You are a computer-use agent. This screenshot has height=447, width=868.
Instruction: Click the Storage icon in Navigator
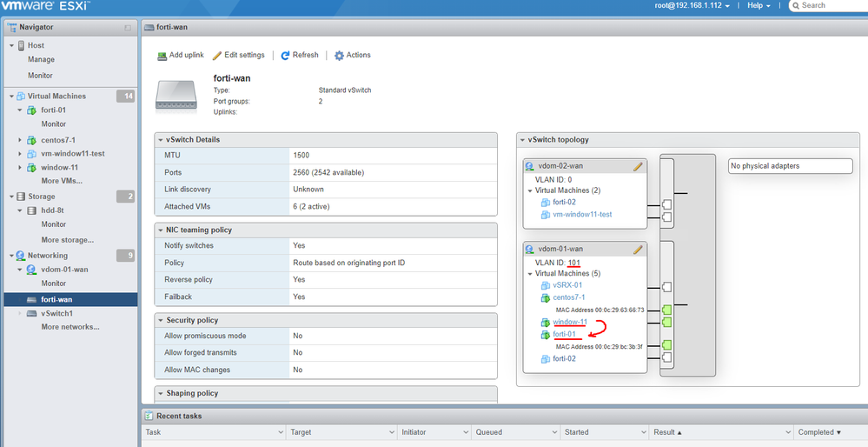point(21,197)
